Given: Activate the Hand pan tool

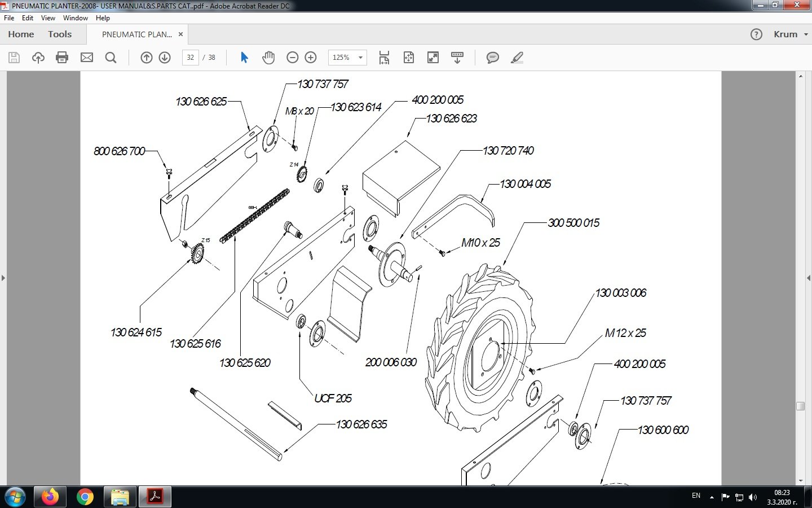Looking at the screenshot, I should [268, 58].
